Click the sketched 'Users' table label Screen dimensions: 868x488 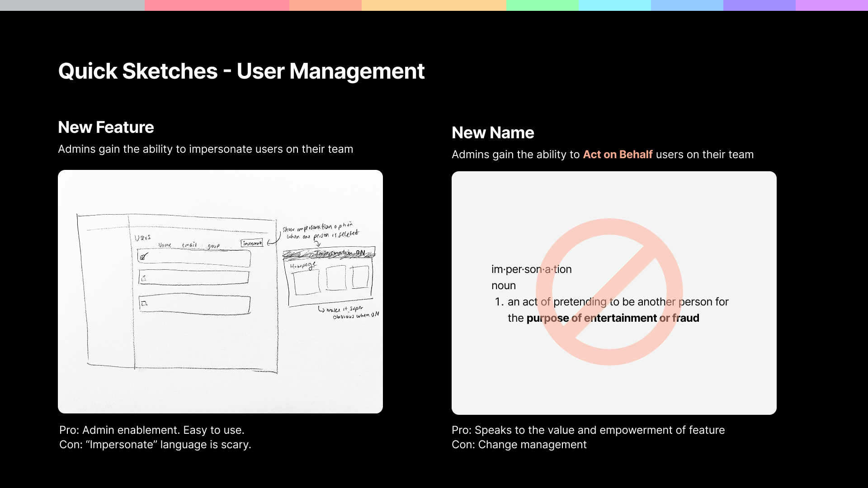(x=142, y=238)
